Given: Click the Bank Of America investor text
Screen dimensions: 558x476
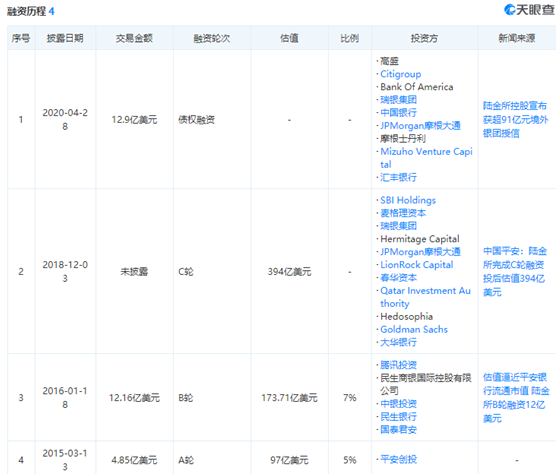Looking at the screenshot, I should pos(417,87).
